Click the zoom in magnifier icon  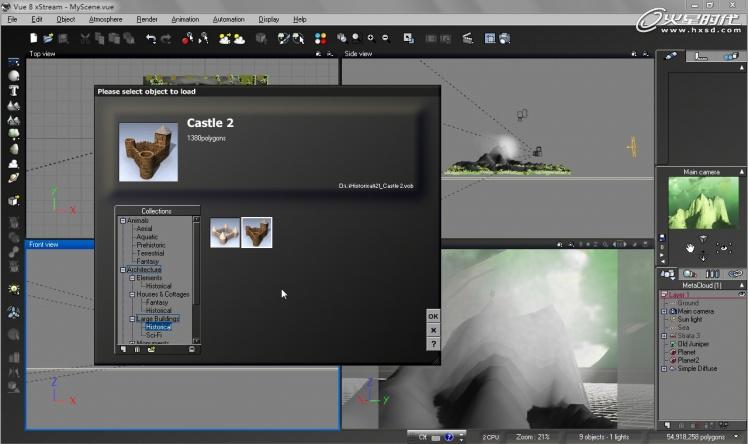click(x=371, y=38)
